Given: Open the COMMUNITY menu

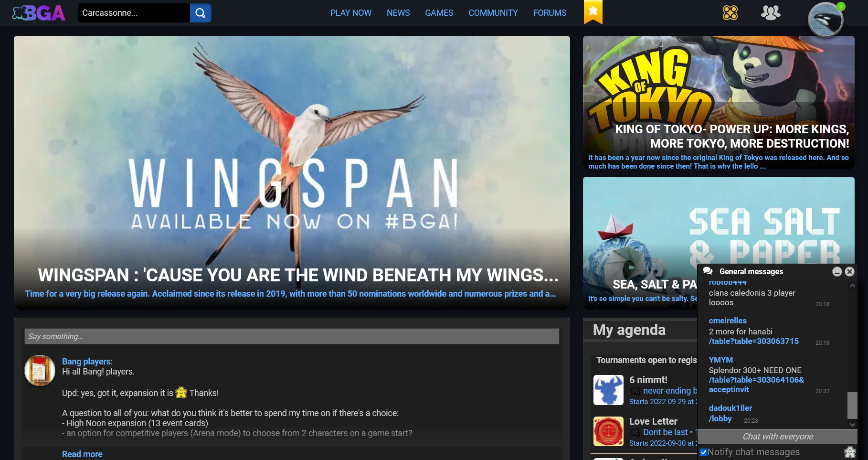Looking at the screenshot, I should [493, 13].
